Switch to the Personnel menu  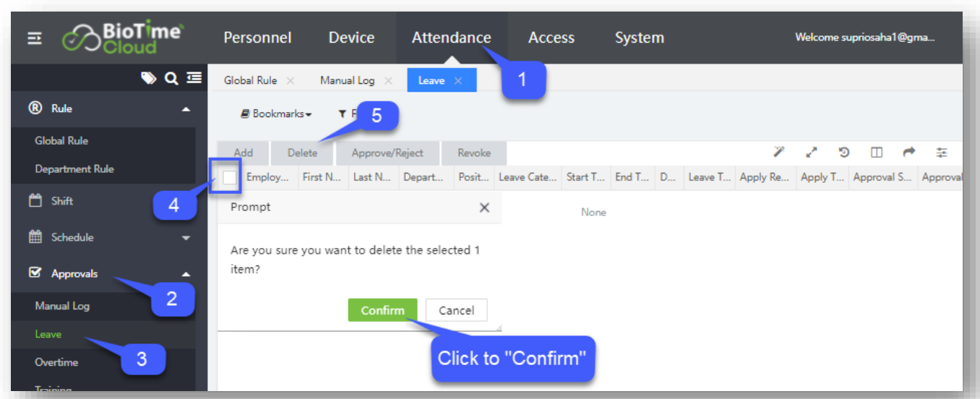click(x=257, y=38)
